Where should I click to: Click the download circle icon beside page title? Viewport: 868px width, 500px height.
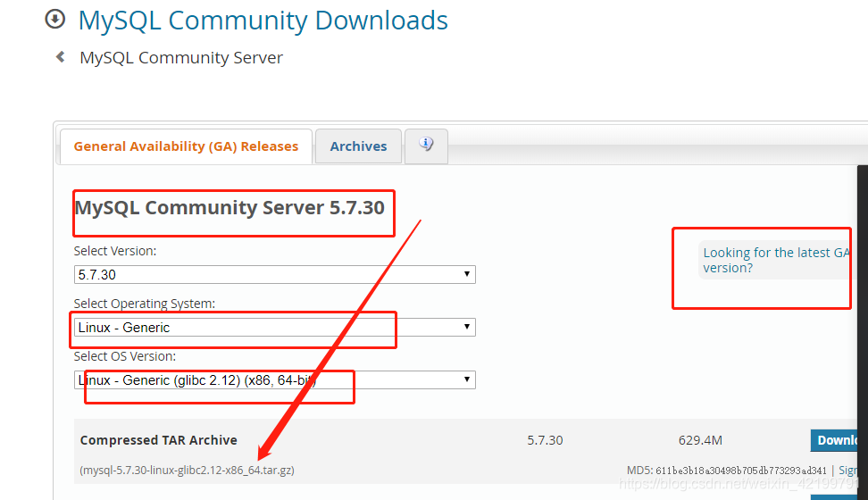coord(54,19)
